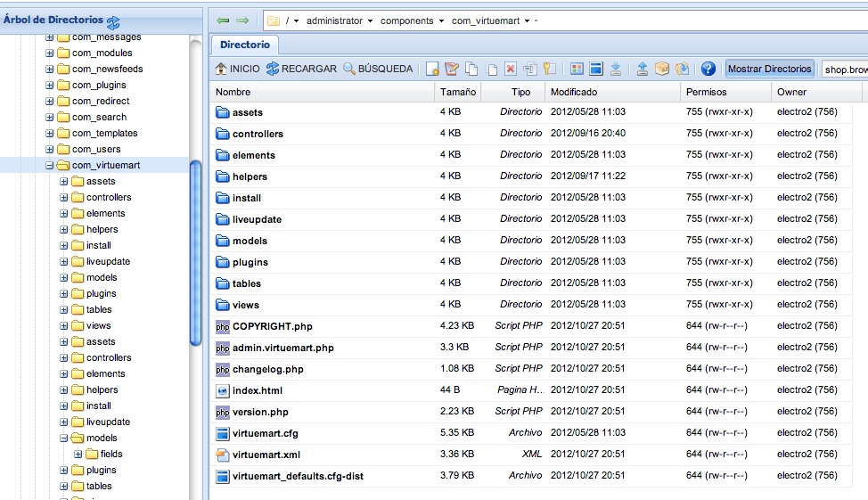Click the php icon beside COPYRIGHT.php
Image resolution: width=868 pixels, height=500 pixels.
click(223, 327)
